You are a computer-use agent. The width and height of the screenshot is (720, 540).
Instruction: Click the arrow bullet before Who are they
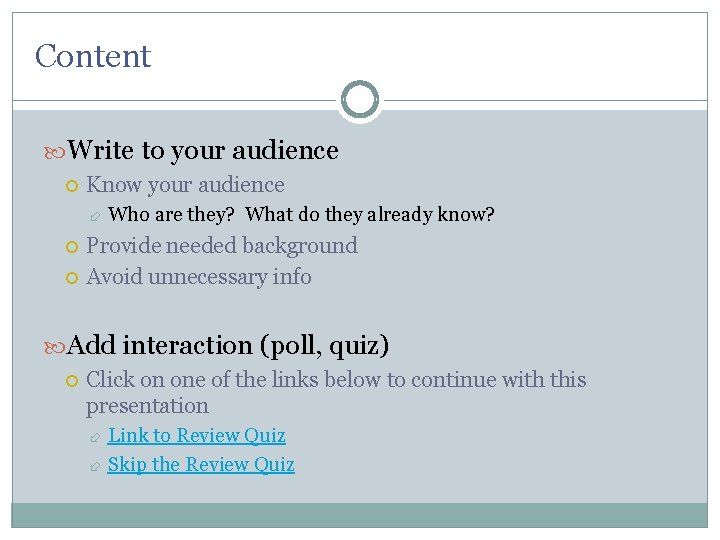tap(93, 216)
